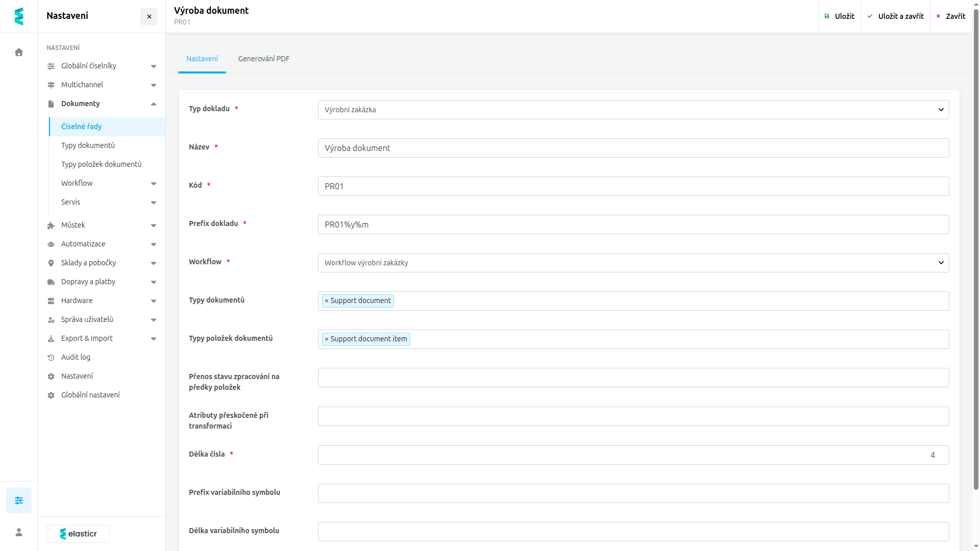Open the home icon in left rail
The height and width of the screenshot is (551, 980).
coord(19,52)
